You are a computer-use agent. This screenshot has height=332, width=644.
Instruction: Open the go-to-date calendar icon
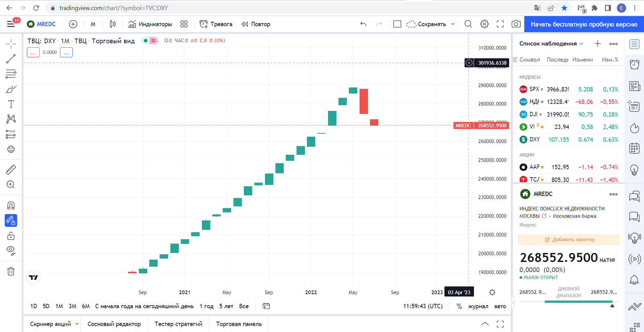coord(266,306)
